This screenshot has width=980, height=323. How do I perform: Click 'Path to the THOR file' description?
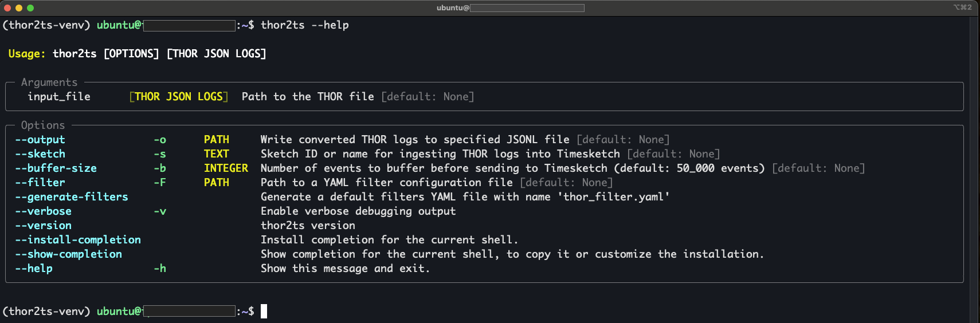pos(308,97)
